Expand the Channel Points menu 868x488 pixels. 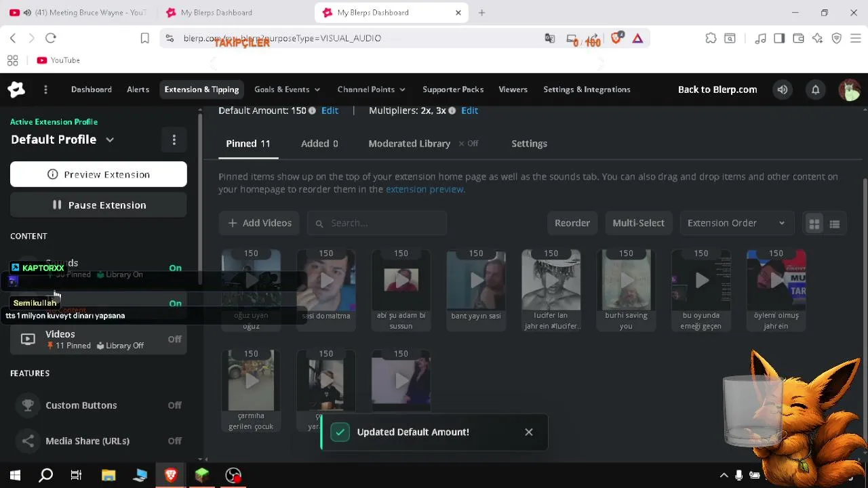tap(371, 89)
